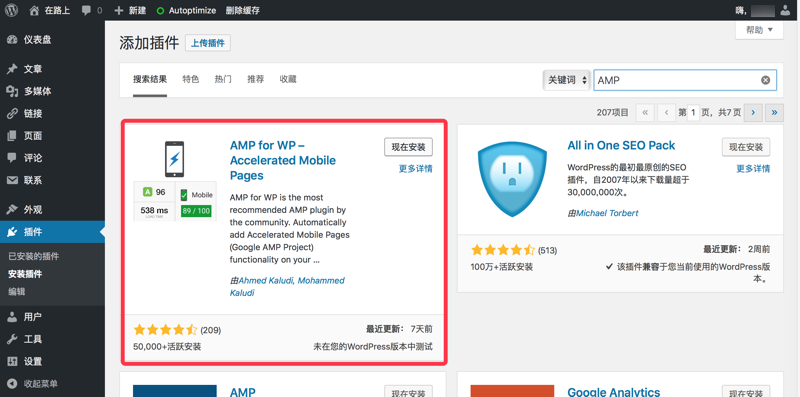Screen dimensions: 800x397
Task: Open the 仪表盘 dashboard menu
Action: (x=52, y=39)
